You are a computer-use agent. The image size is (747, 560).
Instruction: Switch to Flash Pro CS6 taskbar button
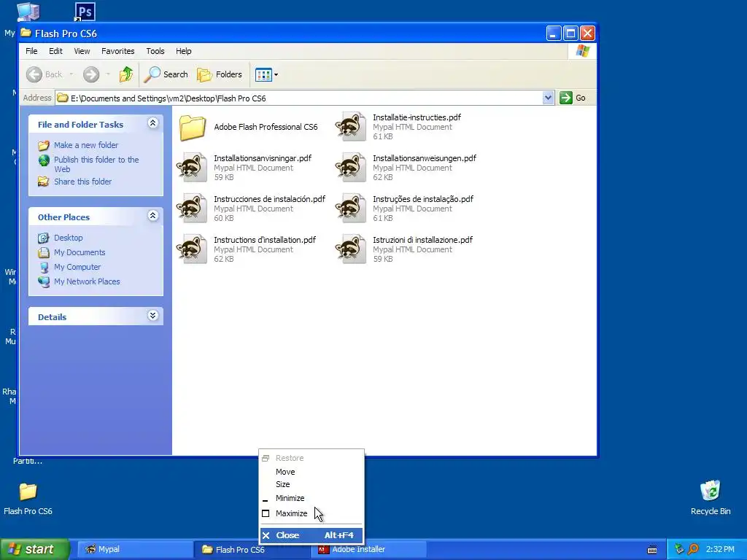click(251, 550)
